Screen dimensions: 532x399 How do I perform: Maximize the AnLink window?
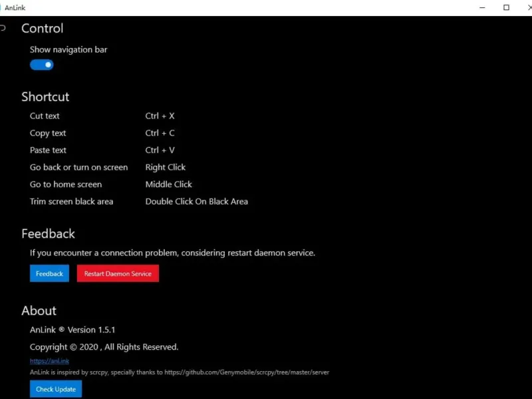coord(506,7)
